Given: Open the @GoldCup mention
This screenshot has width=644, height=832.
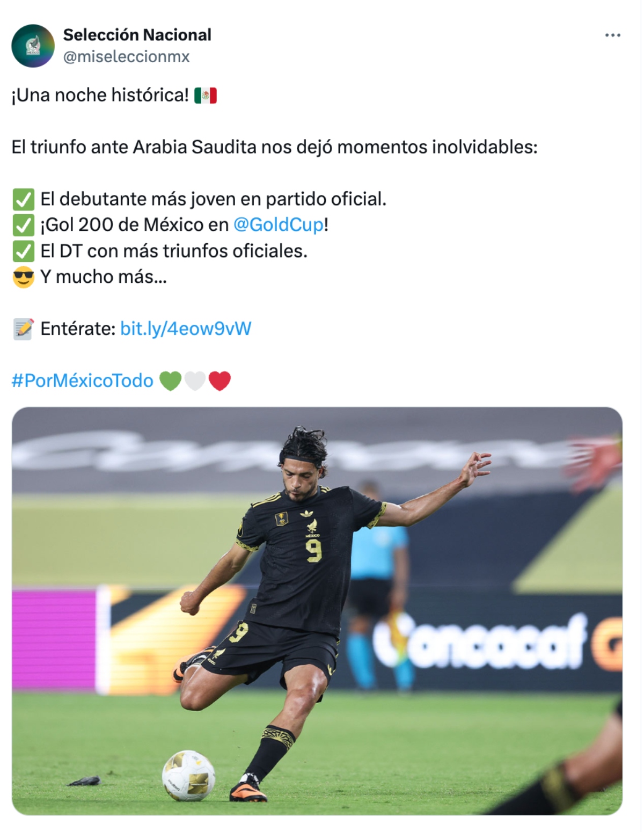Looking at the screenshot, I should coord(279,224).
